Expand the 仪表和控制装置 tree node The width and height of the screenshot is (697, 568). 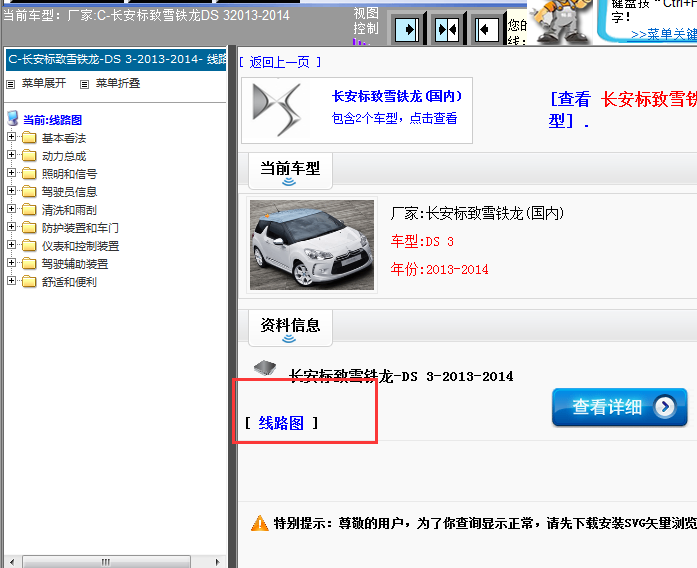[x=12, y=244]
